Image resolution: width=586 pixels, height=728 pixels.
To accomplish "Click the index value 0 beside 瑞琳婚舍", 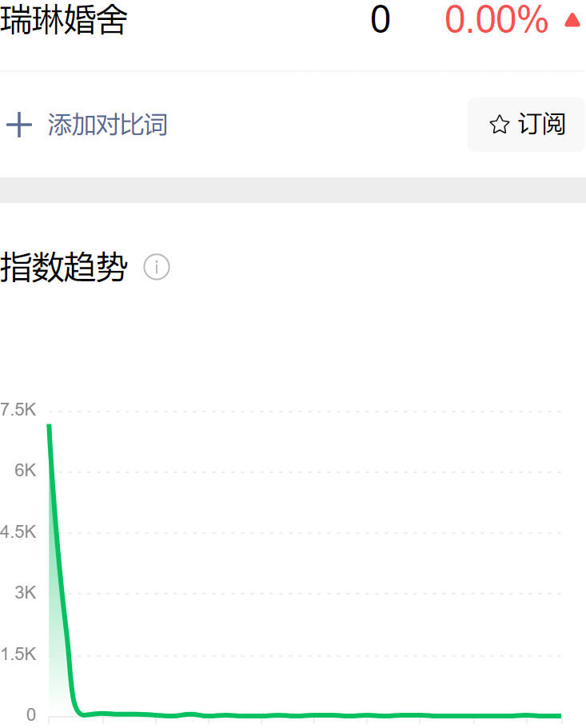I will pos(381,20).
